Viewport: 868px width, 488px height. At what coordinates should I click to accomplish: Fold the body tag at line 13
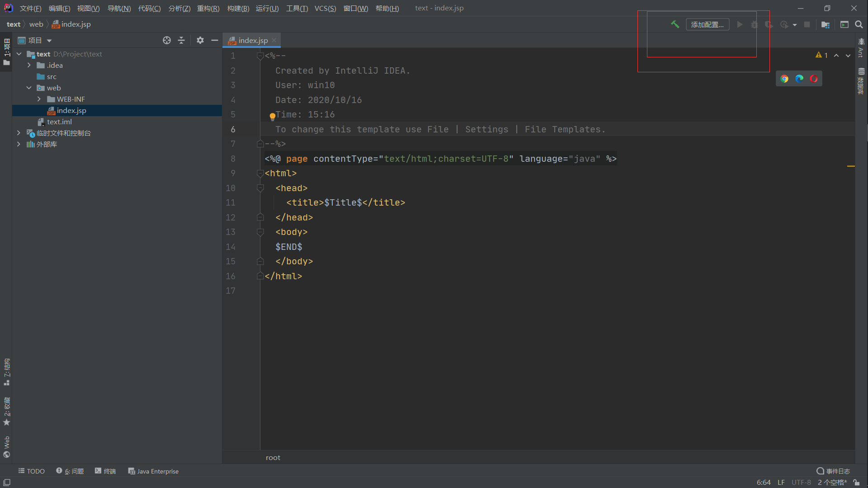pyautogui.click(x=260, y=232)
